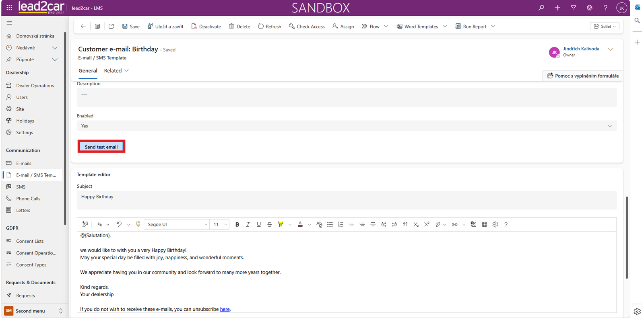Undo last edit in editor
The width and height of the screenshot is (644, 318).
119,224
